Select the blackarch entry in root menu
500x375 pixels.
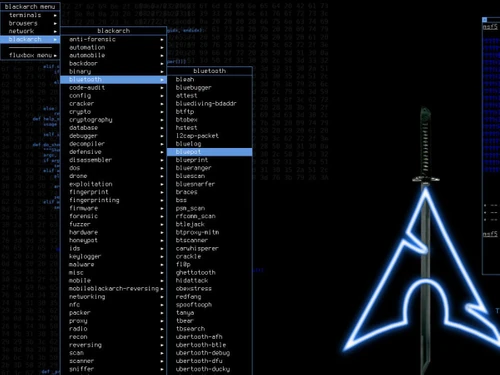tap(30, 39)
